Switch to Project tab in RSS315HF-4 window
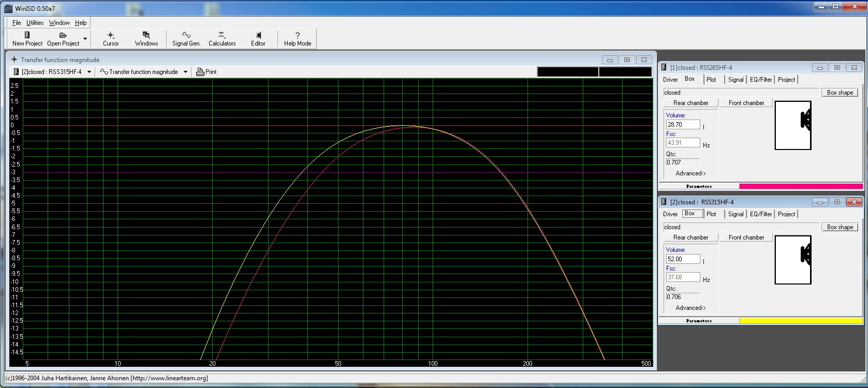This screenshot has height=388, width=868. coord(786,214)
